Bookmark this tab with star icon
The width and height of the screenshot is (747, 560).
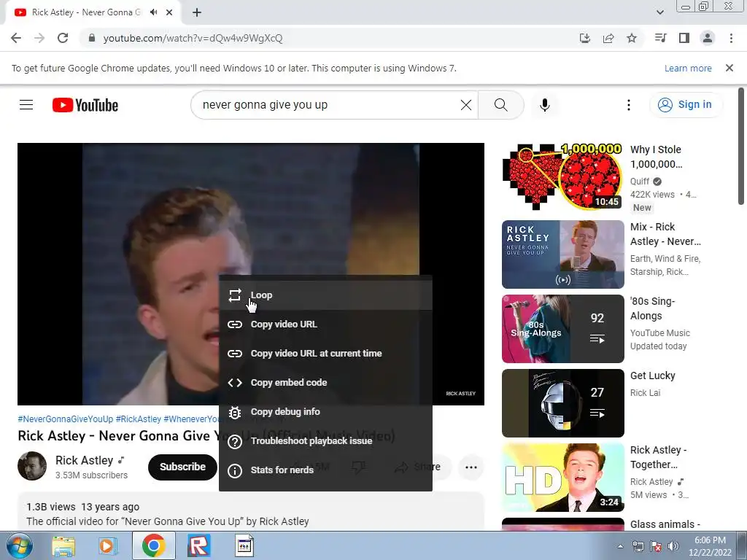click(632, 38)
